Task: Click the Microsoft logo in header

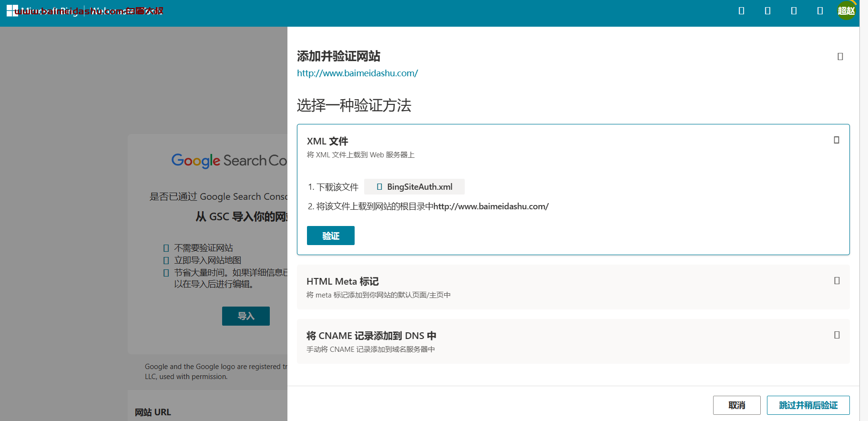Action: pos(12,11)
